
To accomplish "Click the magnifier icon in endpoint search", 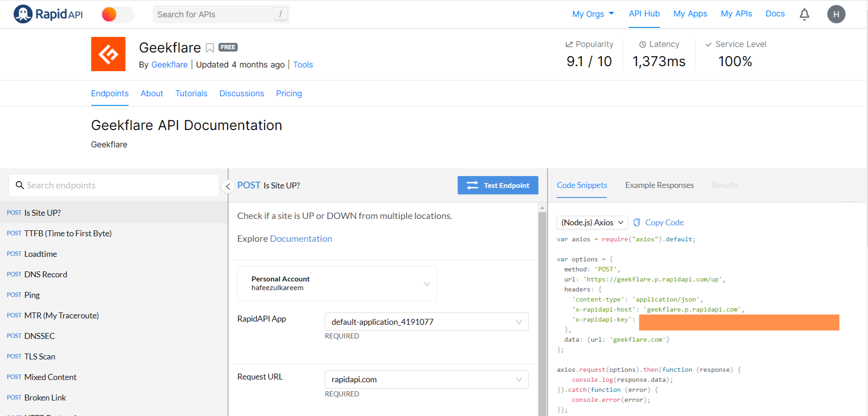I will 20,185.
